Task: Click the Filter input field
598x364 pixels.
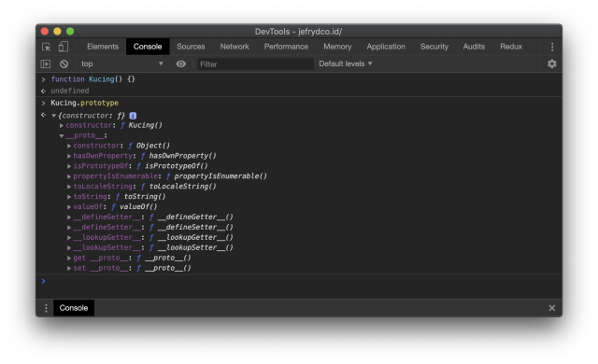Action: pos(255,64)
